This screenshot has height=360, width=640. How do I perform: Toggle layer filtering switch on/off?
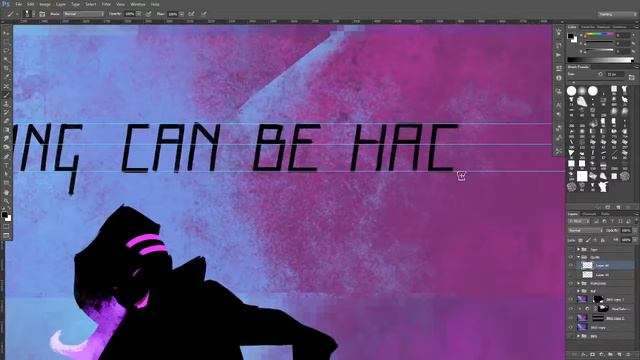tap(636, 221)
